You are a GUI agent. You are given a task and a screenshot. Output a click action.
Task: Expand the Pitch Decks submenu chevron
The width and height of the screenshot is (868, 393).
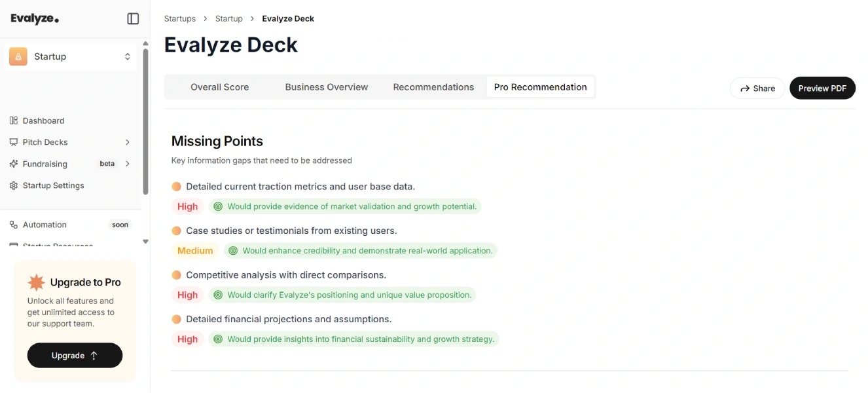pos(128,142)
